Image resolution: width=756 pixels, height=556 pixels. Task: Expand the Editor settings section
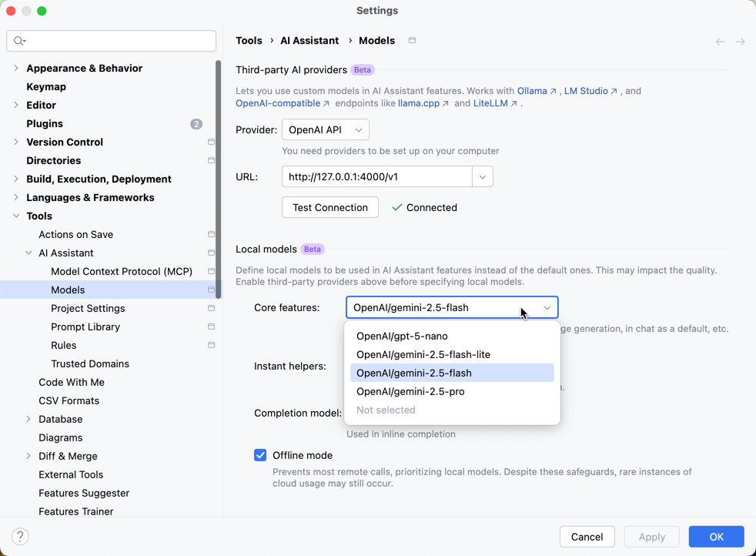click(16, 106)
